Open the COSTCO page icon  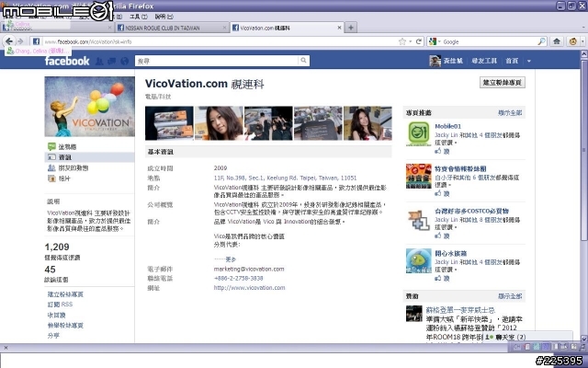point(419,219)
